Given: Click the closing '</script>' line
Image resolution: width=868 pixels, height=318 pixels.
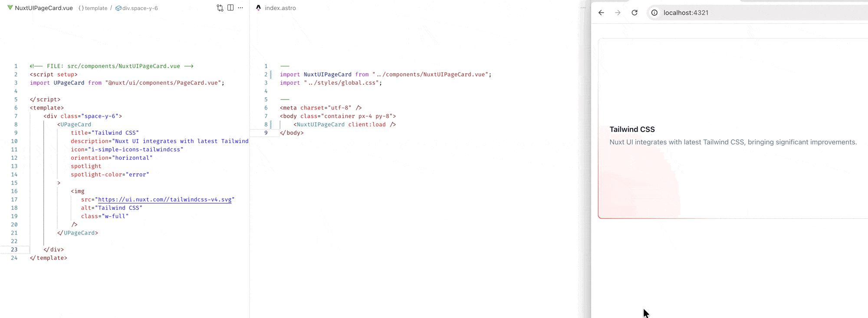Looking at the screenshot, I should tap(45, 99).
